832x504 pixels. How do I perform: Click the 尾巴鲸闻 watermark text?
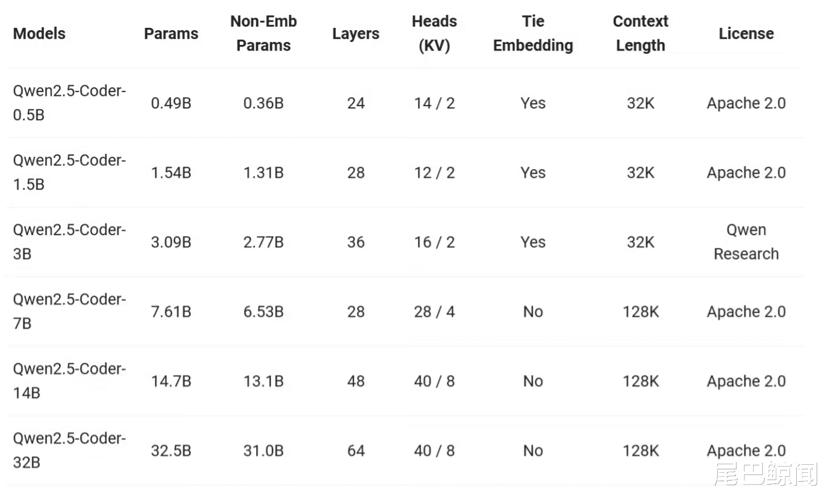point(765,474)
